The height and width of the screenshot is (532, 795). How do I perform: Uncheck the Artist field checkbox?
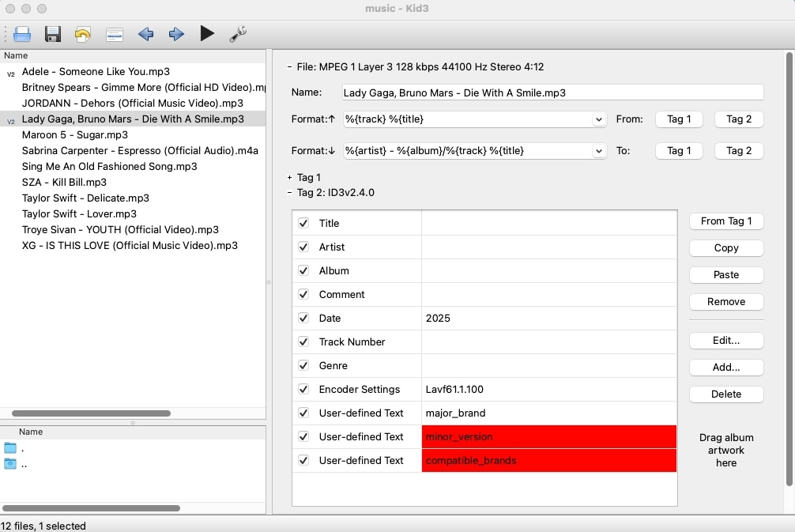[303, 247]
